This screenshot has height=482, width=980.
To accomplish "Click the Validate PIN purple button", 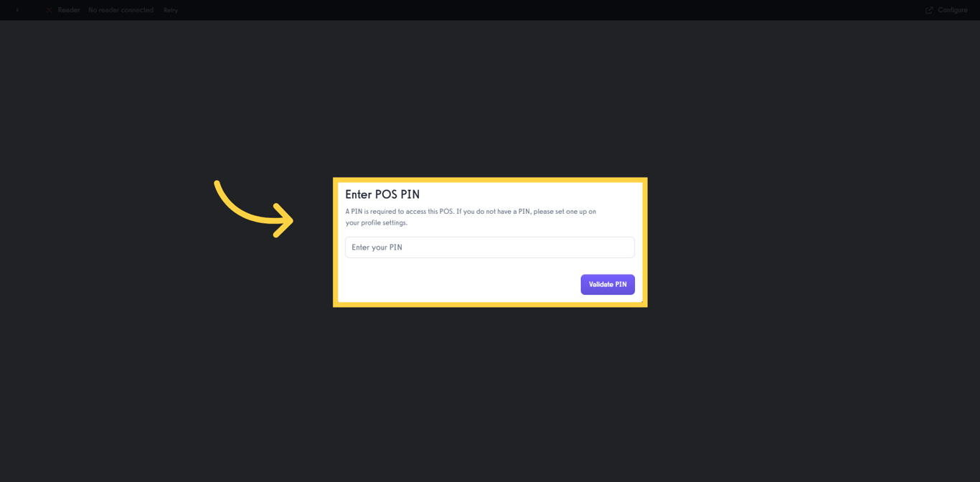I will point(608,284).
